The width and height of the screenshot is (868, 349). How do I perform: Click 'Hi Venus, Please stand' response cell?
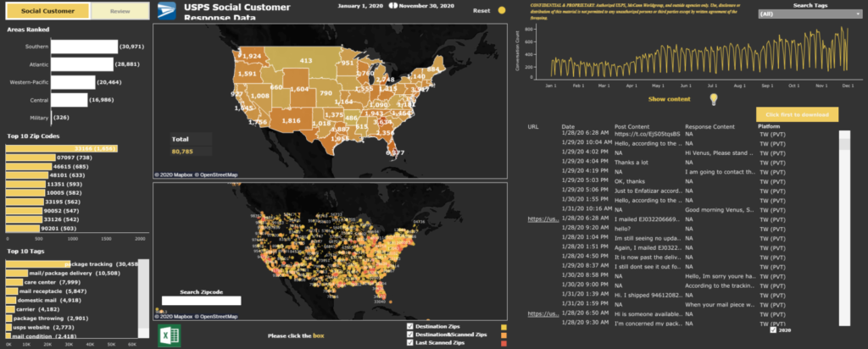[x=719, y=152]
